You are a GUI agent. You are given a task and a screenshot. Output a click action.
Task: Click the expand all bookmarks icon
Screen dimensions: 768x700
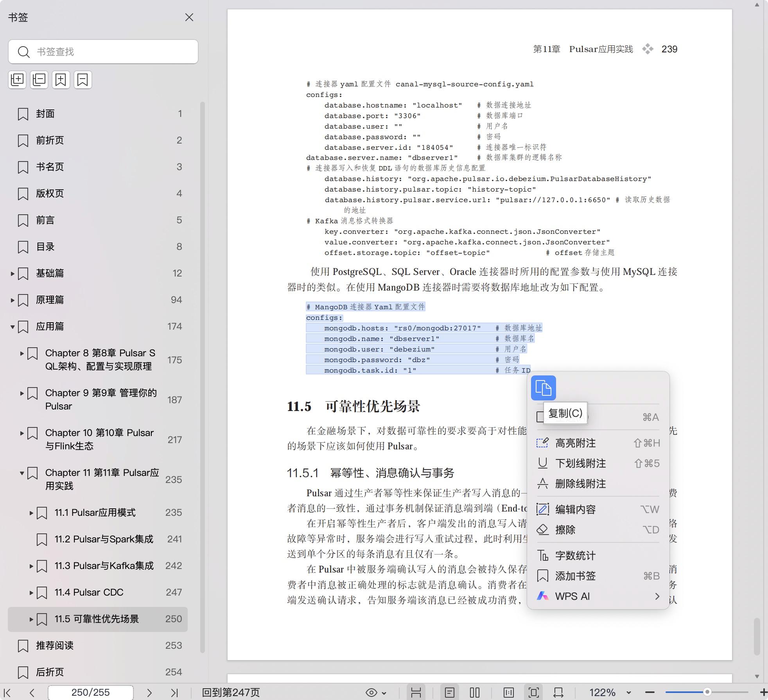[17, 80]
